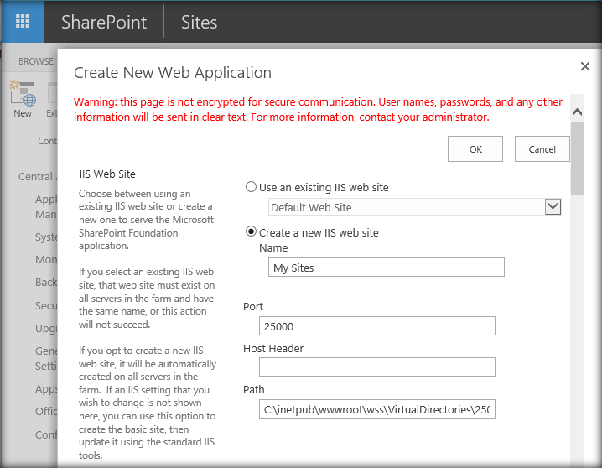602x468 pixels.
Task: Click the Create New Web Application title
Action: coord(173,73)
